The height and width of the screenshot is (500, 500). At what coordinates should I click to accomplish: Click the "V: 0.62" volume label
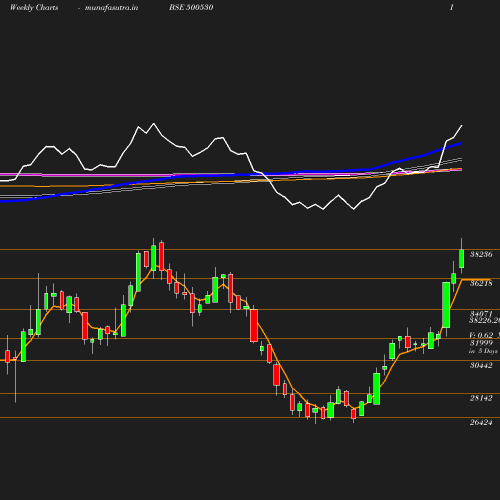coord(481,335)
